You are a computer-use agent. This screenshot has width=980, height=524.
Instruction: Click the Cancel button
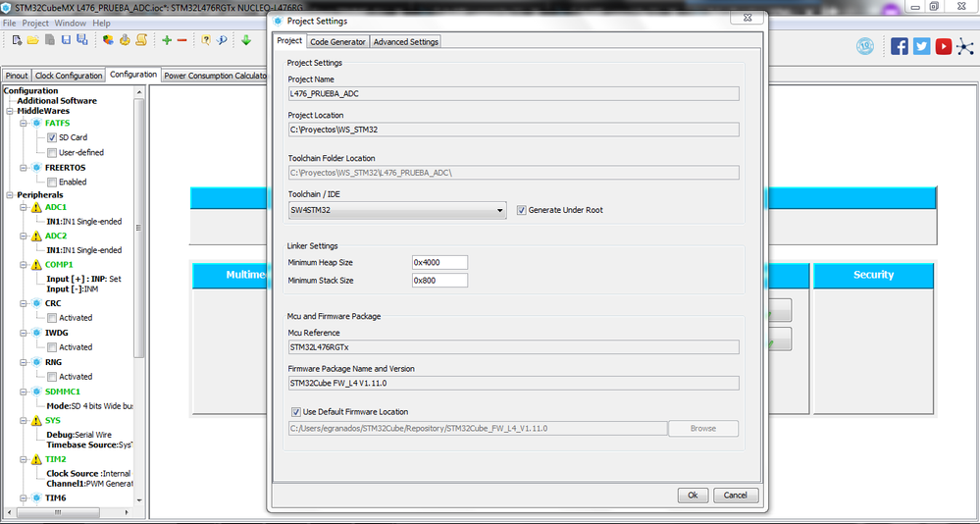point(735,496)
